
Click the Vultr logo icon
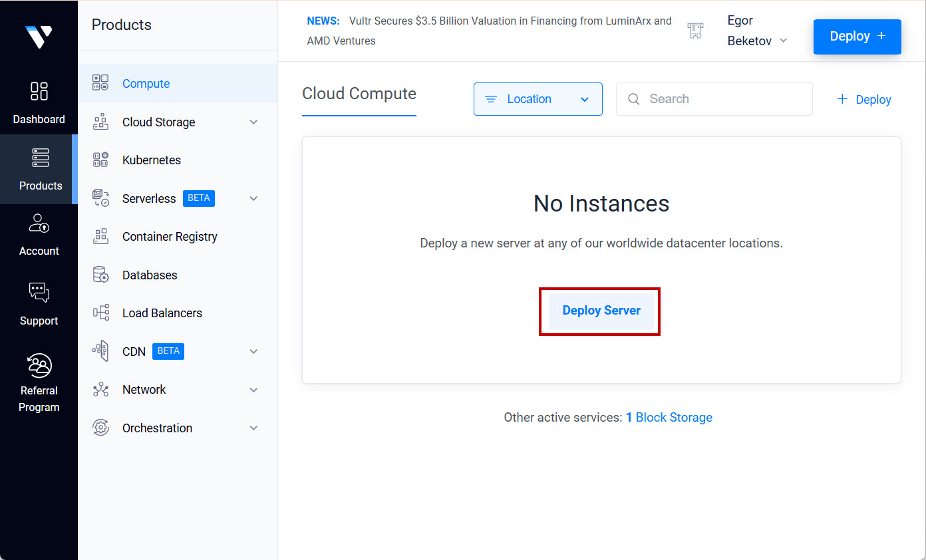[39, 36]
